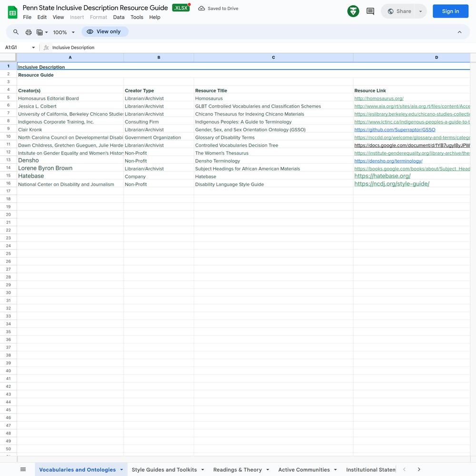Select column C header
Viewport: 476px width, 476px height.
point(273,58)
